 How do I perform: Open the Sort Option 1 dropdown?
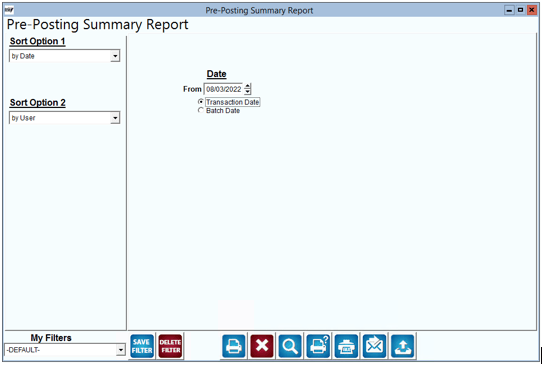click(x=115, y=56)
